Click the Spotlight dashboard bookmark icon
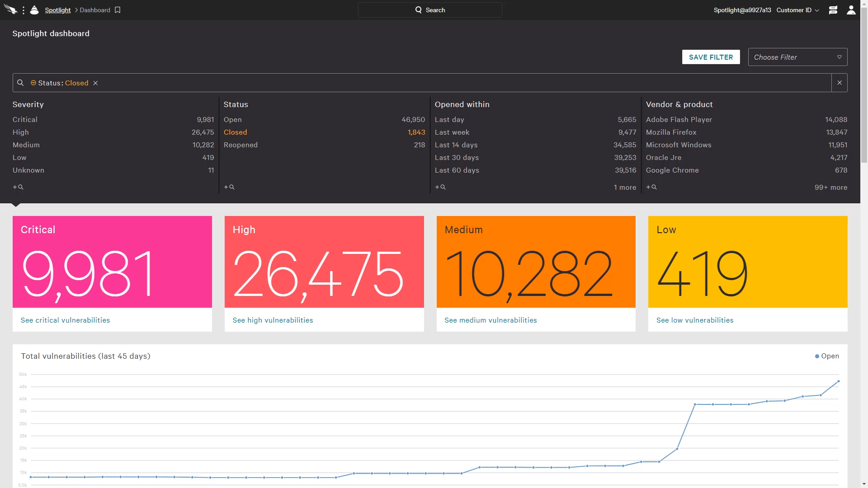This screenshot has height=488, width=868. click(118, 10)
